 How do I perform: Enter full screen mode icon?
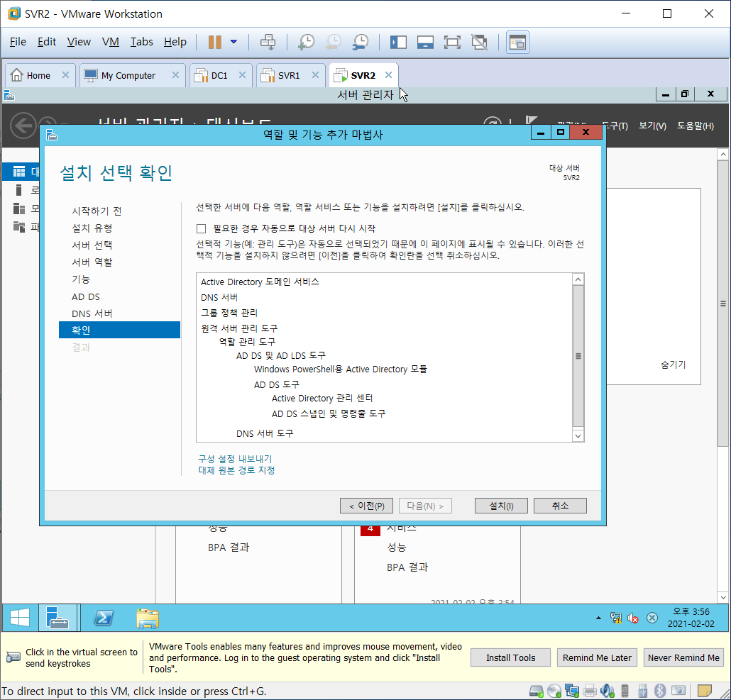(x=452, y=43)
